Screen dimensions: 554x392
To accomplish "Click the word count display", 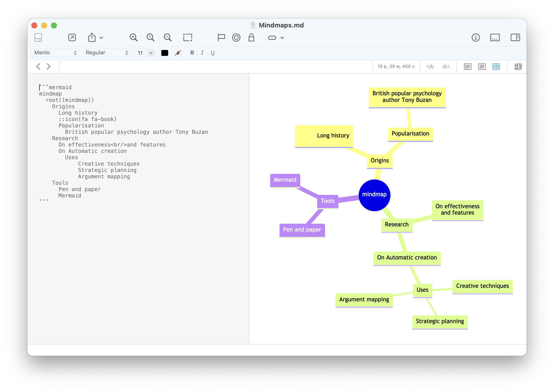I will (x=396, y=66).
